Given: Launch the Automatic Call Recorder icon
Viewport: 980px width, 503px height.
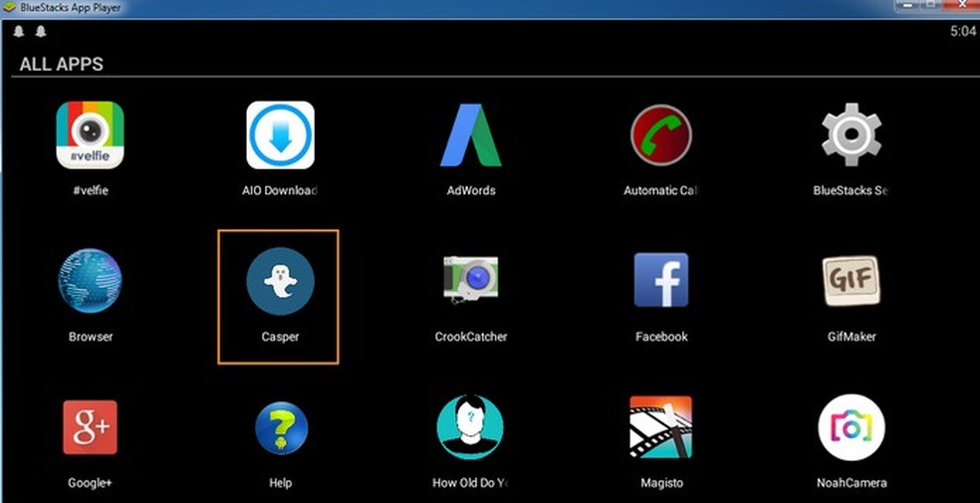Looking at the screenshot, I should click(661, 135).
